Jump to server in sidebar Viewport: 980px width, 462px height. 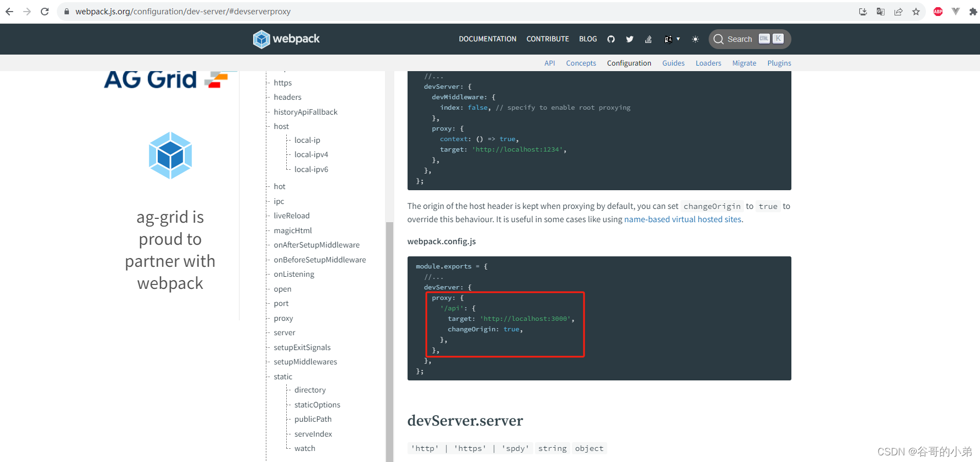[x=285, y=332]
